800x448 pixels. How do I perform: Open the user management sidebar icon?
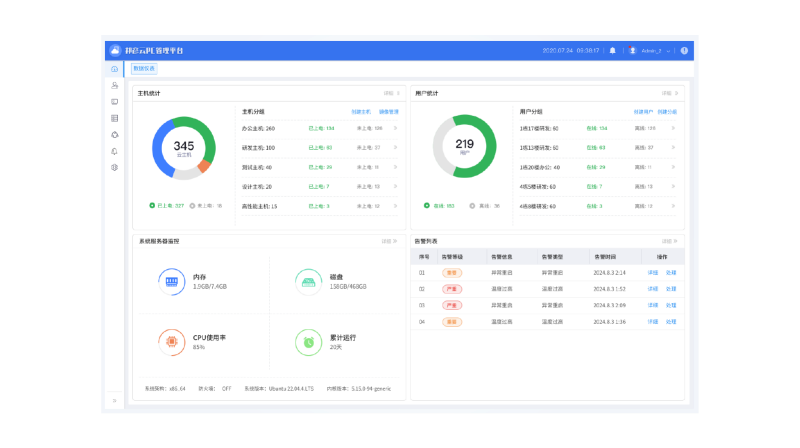[x=115, y=85]
